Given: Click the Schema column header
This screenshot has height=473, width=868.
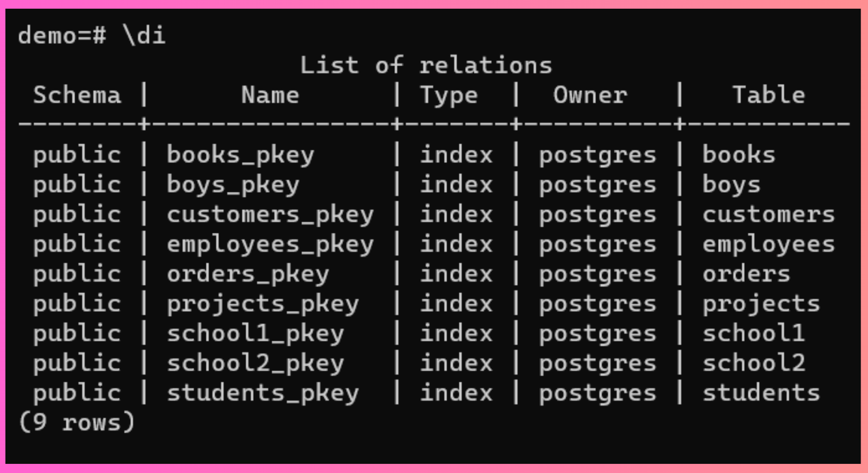Looking at the screenshot, I should click(77, 95).
